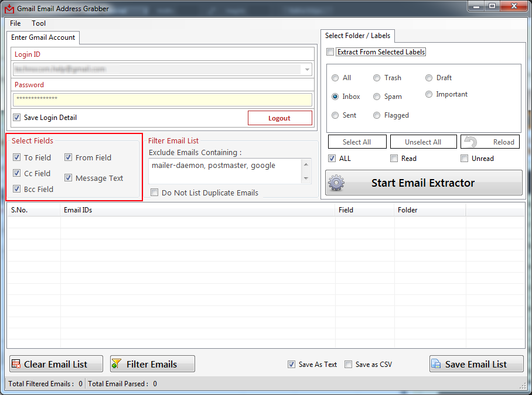Click the Folder column header
The width and height of the screenshot is (532, 395).
430,210
